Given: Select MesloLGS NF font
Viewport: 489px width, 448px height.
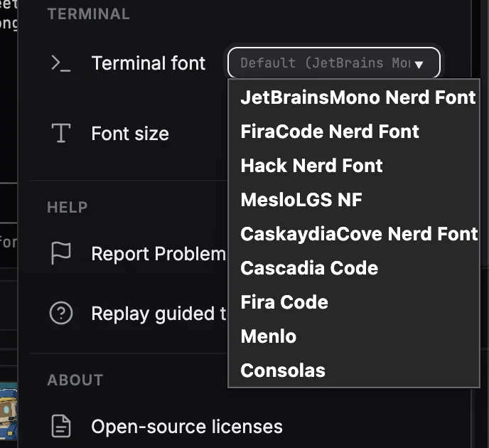Looking at the screenshot, I should pos(354,200).
